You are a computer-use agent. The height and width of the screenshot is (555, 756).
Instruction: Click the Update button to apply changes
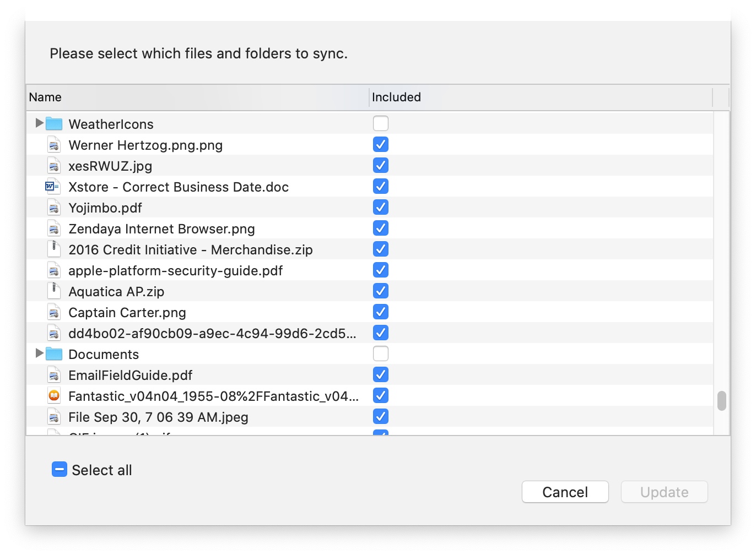[x=664, y=492]
